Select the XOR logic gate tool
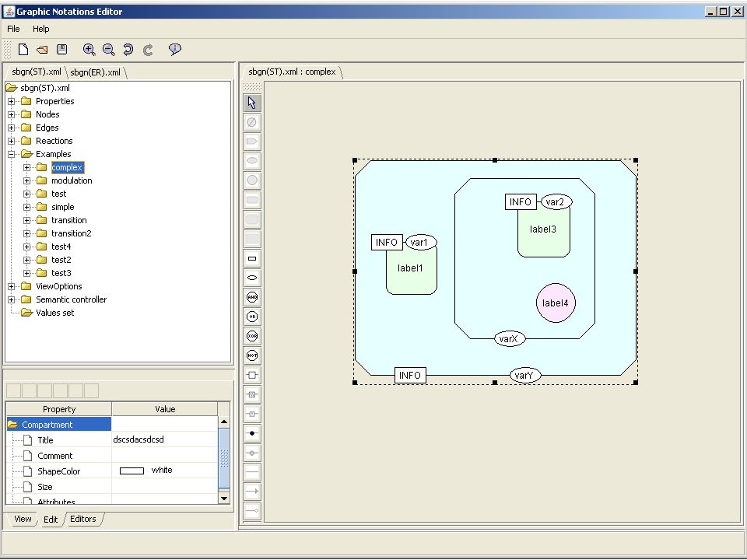 pos(252,336)
